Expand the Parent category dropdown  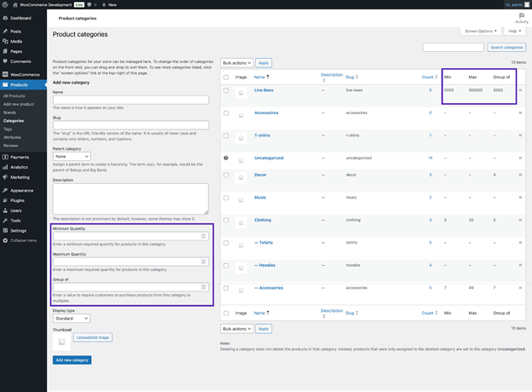72,157
